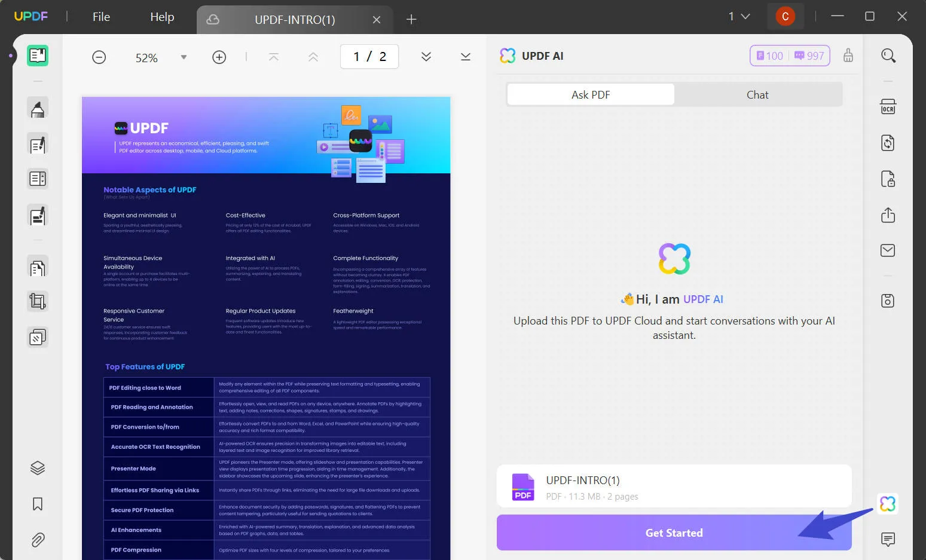Send file by email

pos(888,250)
